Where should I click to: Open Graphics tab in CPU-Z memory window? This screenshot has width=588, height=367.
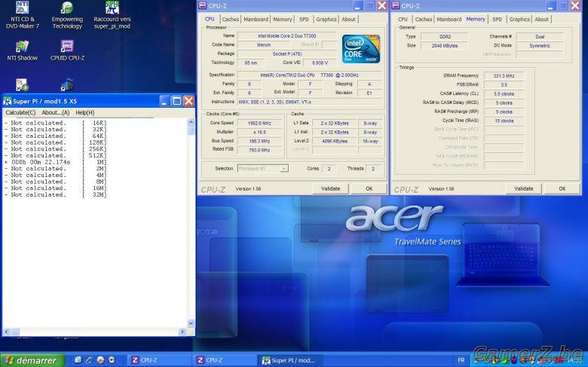pyautogui.click(x=519, y=19)
